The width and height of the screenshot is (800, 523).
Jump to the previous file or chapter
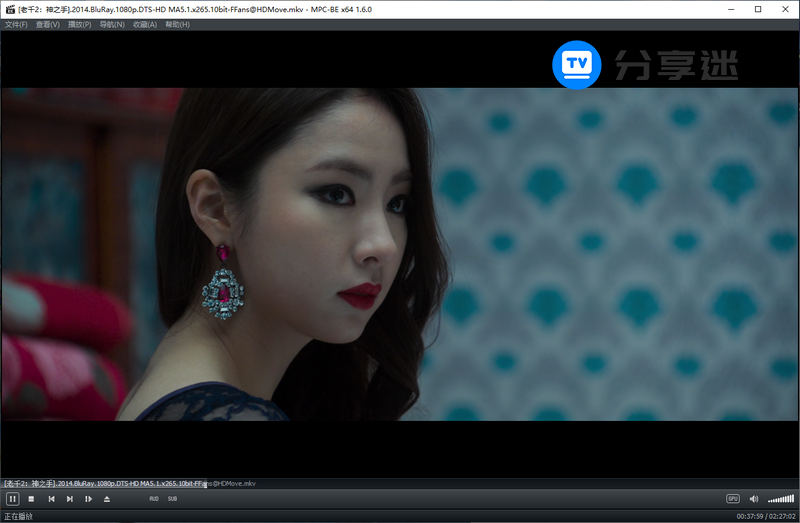[x=51, y=498]
